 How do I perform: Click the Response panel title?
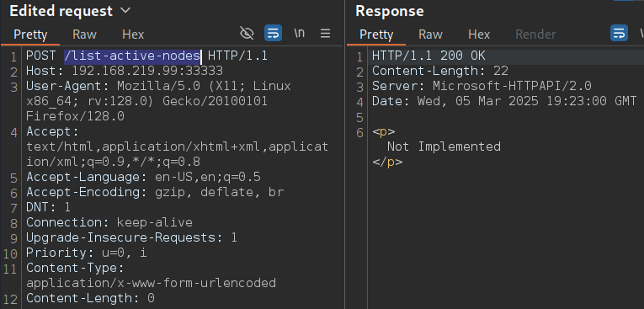(x=390, y=11)
